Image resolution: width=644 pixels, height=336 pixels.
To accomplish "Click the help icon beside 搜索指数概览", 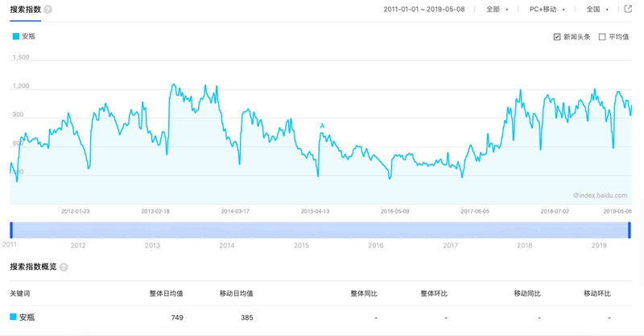I will [x=64, y=267].
